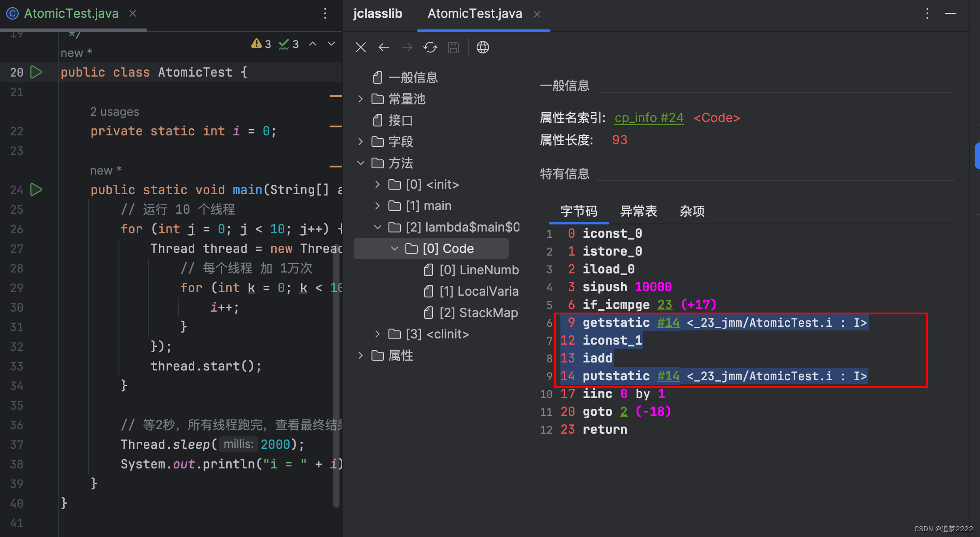Click the save floppy disk icon

click(453, 47)
